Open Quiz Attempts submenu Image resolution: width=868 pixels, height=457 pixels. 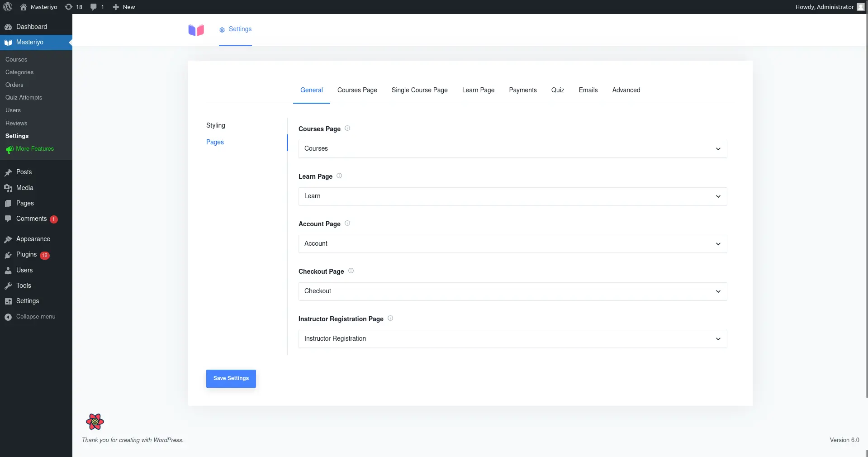tap(24, 98)
